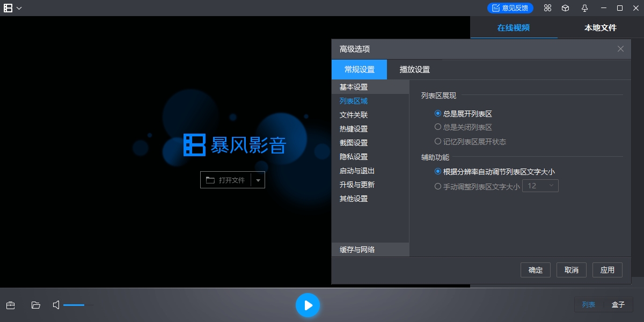Switch to the 播放设置 tab

414,69
